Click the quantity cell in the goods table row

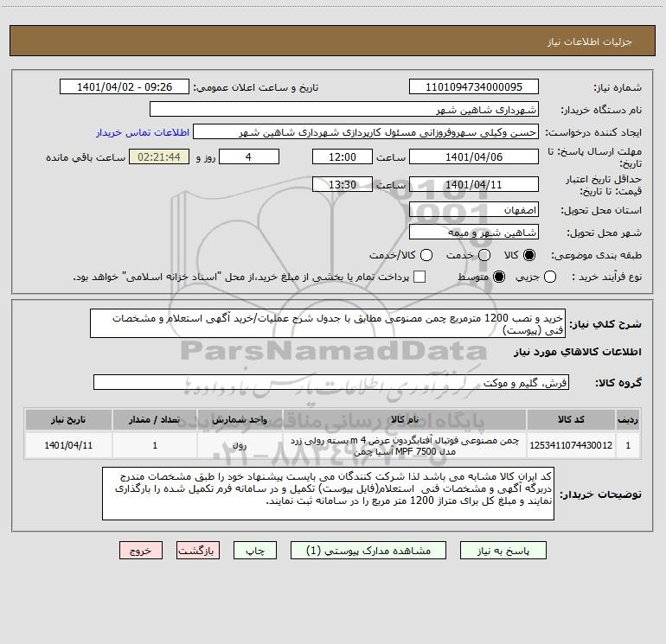155,445
